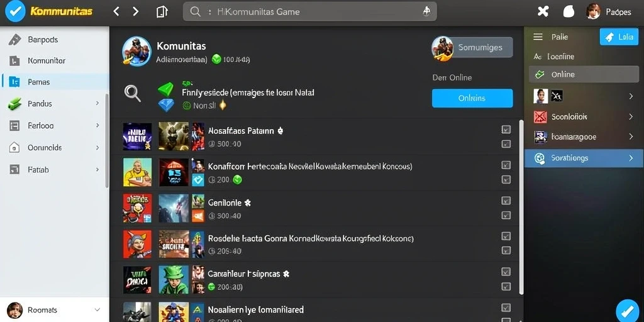Open the hamburger menu next to Palle
This screenshot has width=644, height=322.
[x=538, y=37]
